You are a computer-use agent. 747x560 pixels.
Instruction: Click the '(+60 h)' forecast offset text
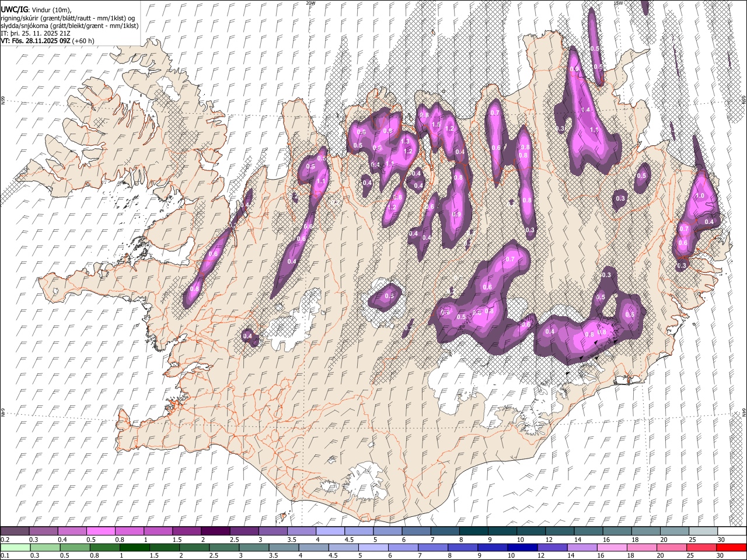[83, 41]
